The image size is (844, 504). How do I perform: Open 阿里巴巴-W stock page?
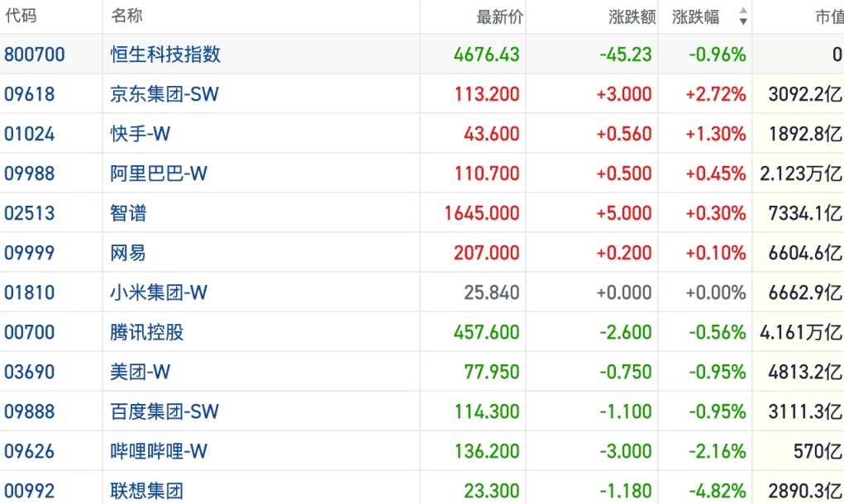click(158, 174)
